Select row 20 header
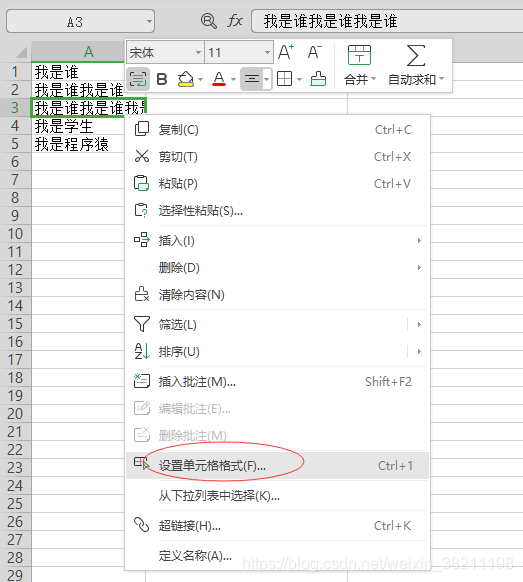 click(16, 414)
